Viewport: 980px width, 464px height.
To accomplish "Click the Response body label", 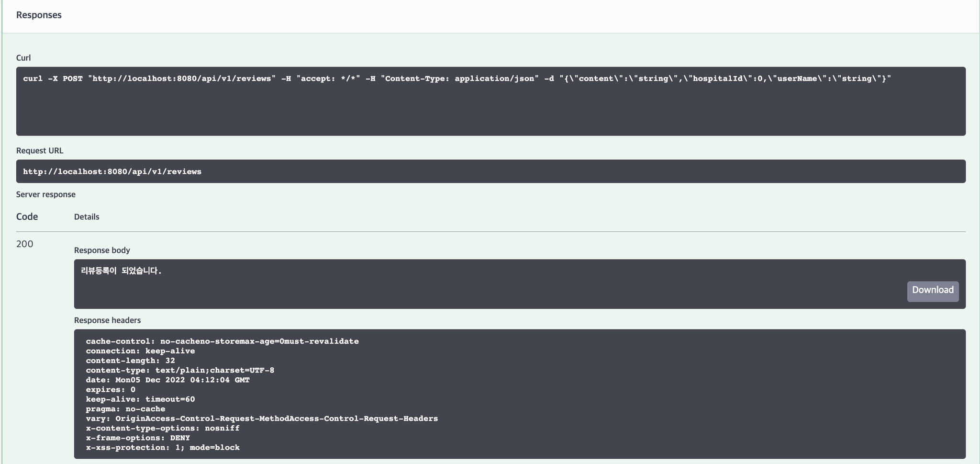I will point(102,250).
